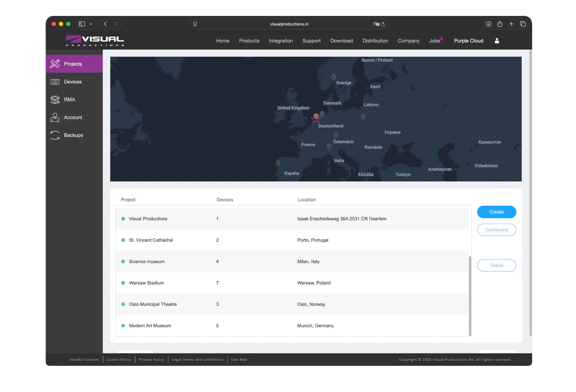Select the Products navigation menu item
Screen dimensions: 576x392
pyautogui.click(x=249, y=41)
